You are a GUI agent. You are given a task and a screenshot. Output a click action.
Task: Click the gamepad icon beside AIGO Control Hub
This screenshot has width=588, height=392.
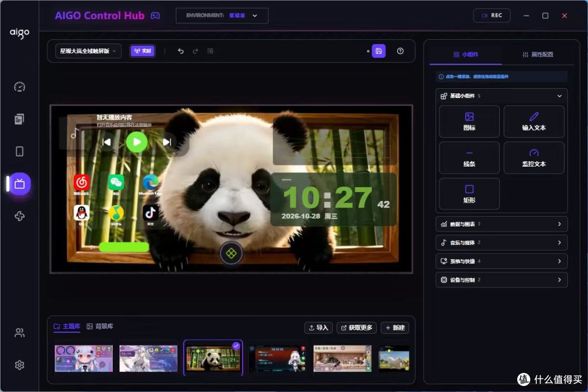coord(155,15)
